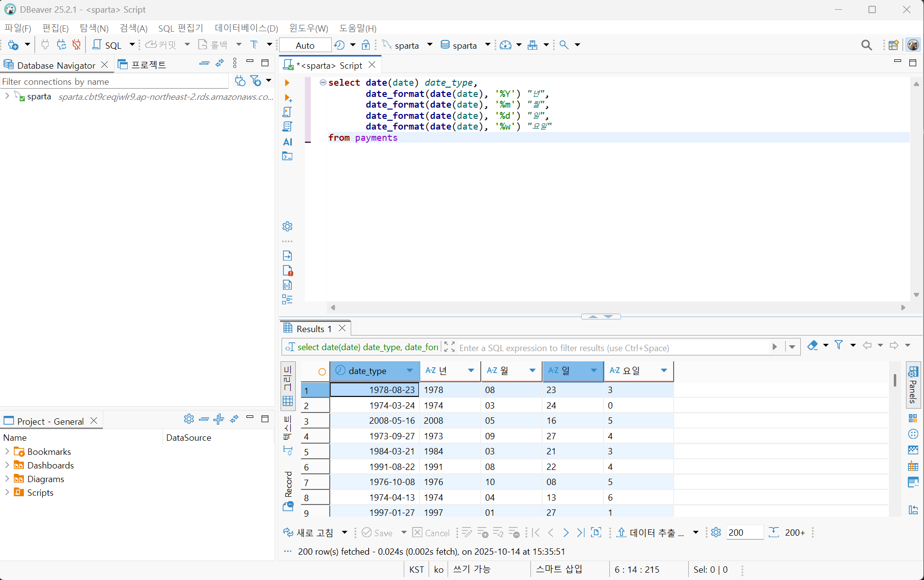Click the AI assistant icon in editor sidebar

(x=287, y=142)
